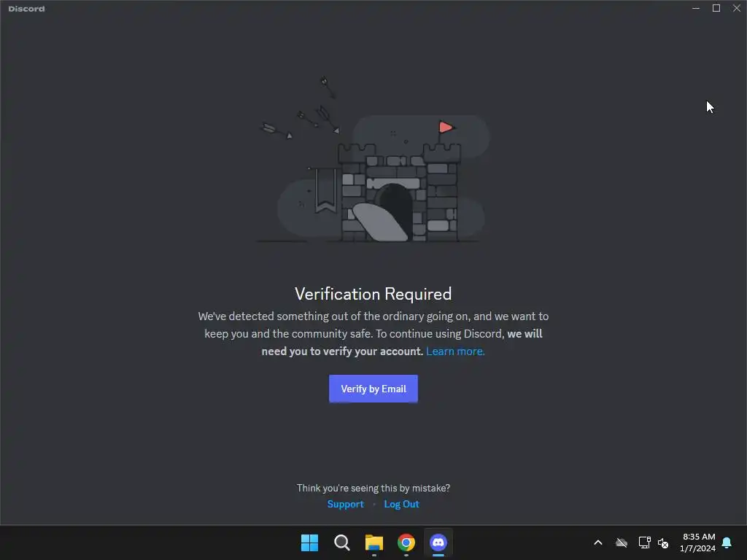Click the muted volume tray icon
This screenshot has width=747, height=560.
[663, 542]
